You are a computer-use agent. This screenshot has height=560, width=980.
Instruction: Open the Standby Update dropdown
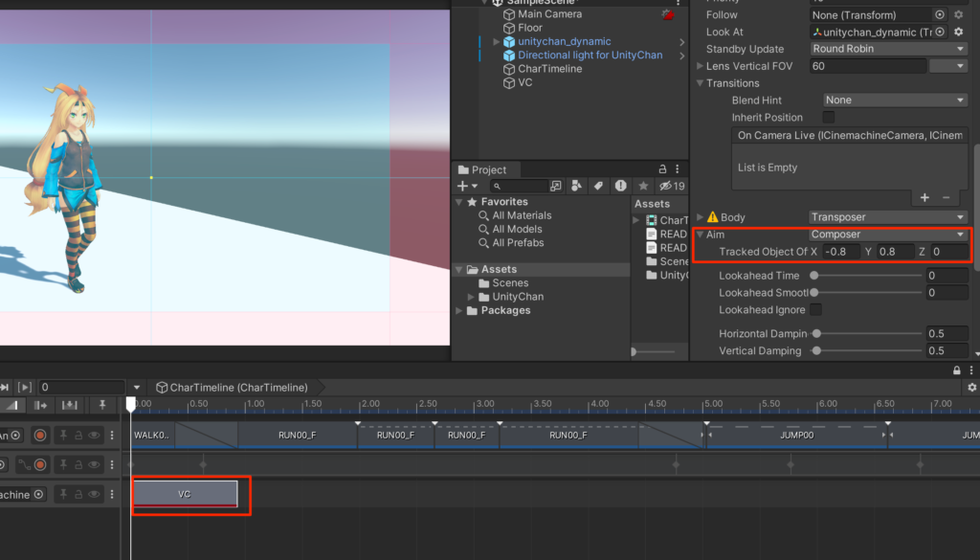pyautogui.click(x=889, y=49)
